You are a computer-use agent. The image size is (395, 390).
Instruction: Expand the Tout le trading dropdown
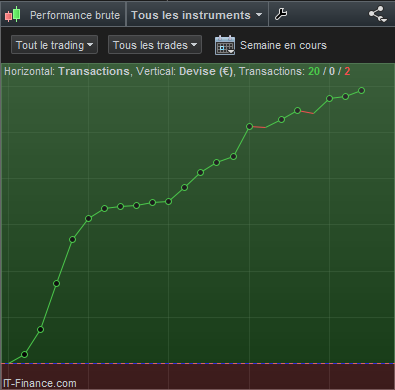tap(54, 45)
